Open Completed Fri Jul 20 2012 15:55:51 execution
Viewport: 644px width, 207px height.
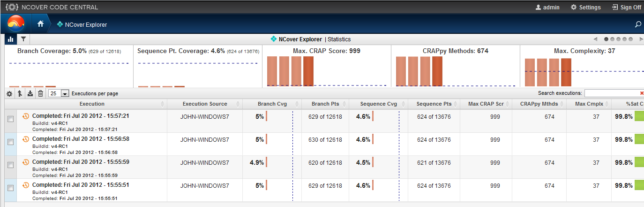tap(81, 184)
